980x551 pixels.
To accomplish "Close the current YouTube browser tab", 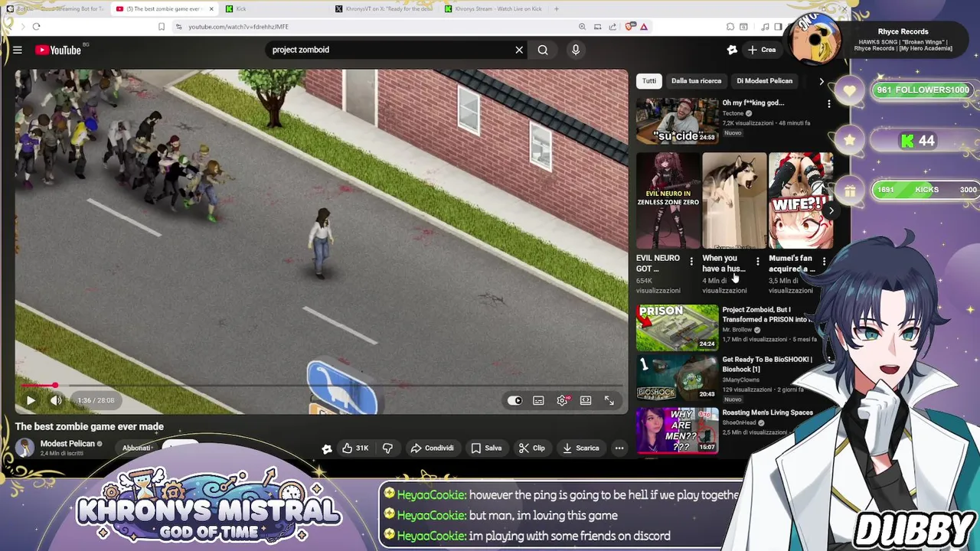I will click(x=211, y=8).
